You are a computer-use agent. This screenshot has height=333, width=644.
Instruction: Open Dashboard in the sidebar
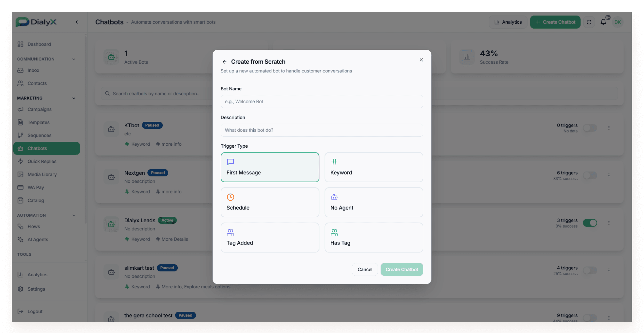click(47, 44)
